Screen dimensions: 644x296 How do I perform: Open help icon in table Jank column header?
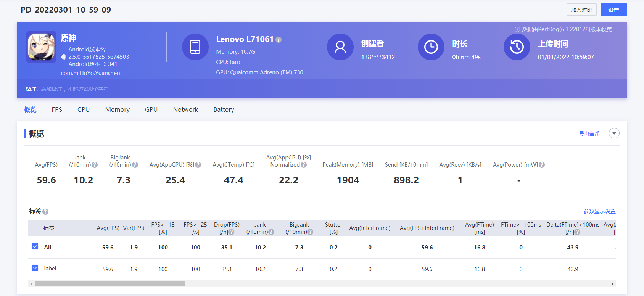tap(271, 232)
